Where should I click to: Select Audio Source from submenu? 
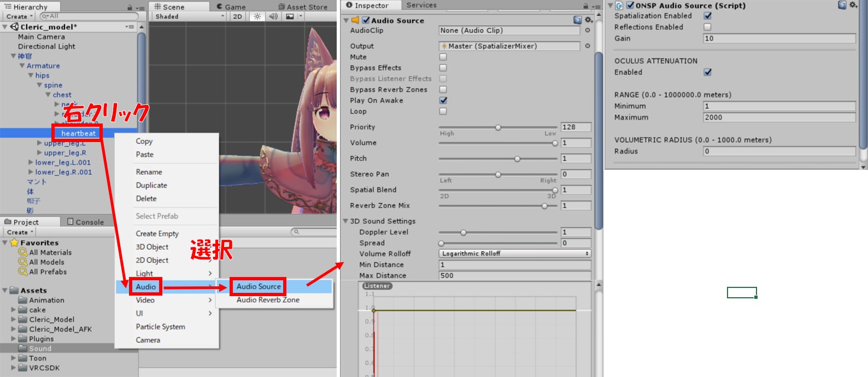(259, 286)
